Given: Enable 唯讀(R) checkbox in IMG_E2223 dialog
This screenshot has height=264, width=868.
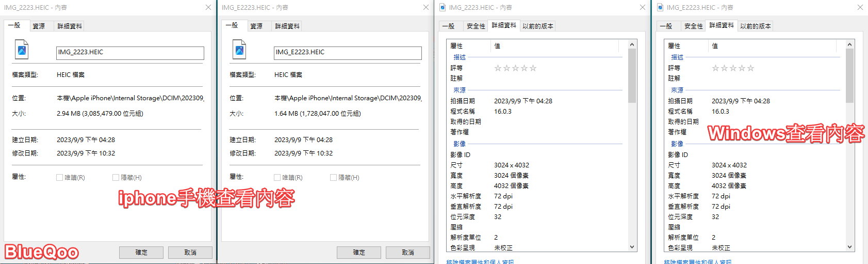Looking at the screenshot, I should [277, 178].
